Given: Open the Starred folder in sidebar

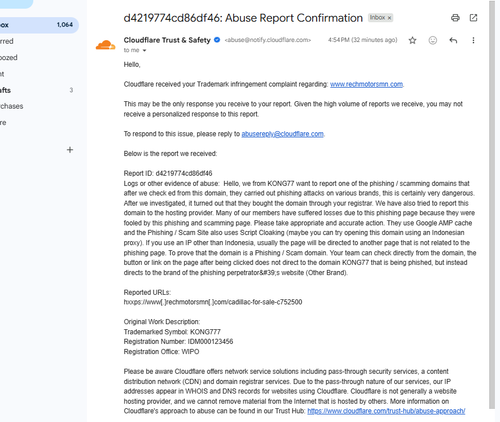Looking at the screenshot, I should tap(7, 41).
